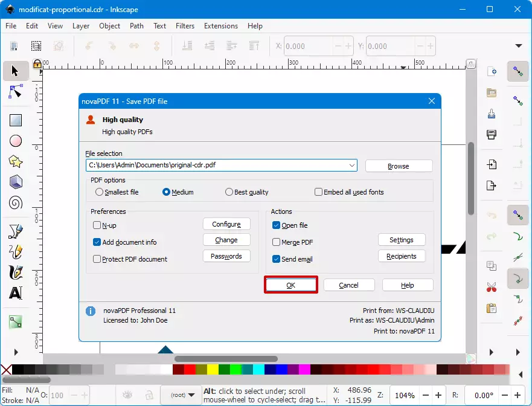The width and height of the screenshot is (532, 406).
Task: Click the Cut scissors icon
Action: pyautogui.click(x=492, y=287)
